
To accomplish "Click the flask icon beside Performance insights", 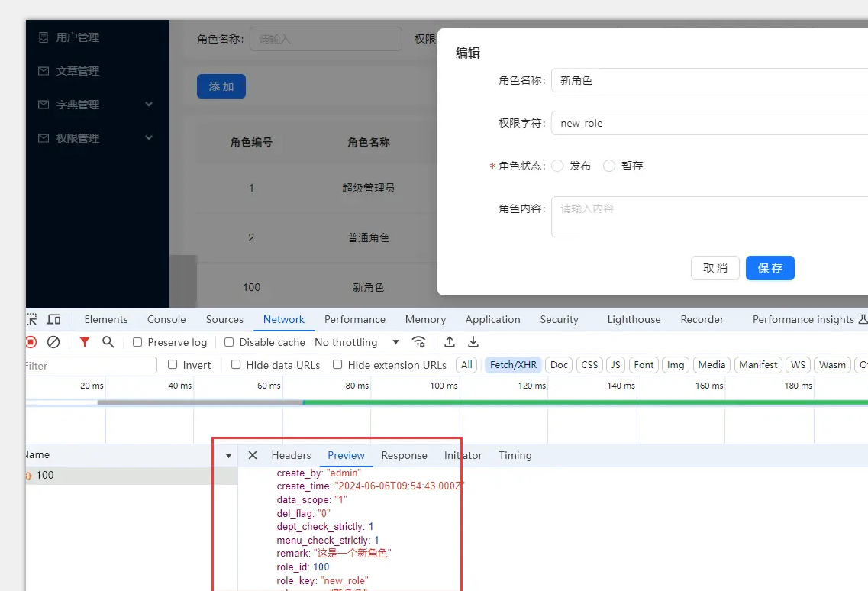I will coord(863,320).
